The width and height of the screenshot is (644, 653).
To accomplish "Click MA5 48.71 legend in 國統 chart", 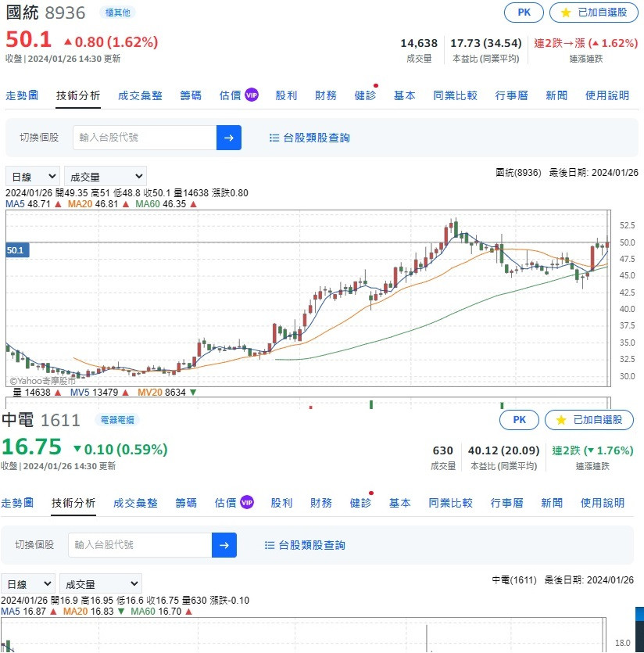I will (x=34, y=204).
